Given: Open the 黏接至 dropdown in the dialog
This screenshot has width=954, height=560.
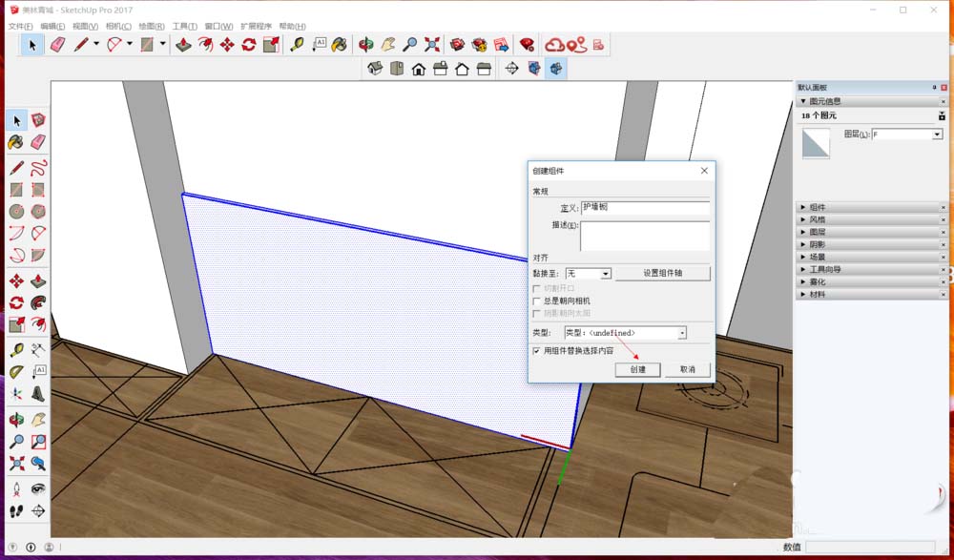Looking at the screenshot, I should point(605,273).
